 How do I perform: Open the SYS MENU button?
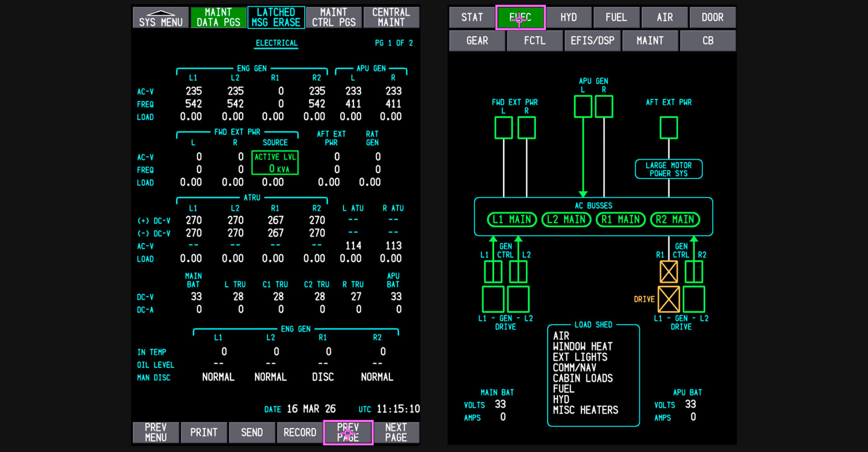(160, 18)
